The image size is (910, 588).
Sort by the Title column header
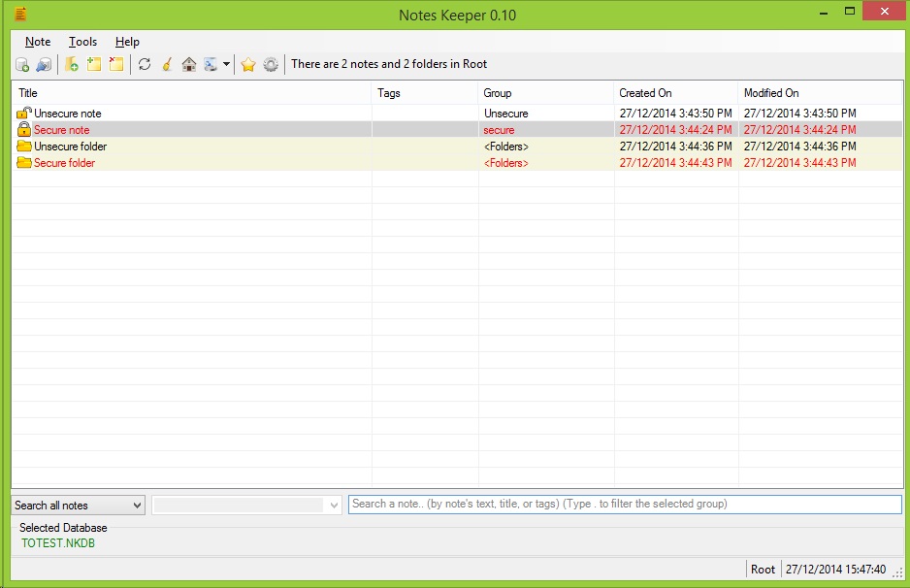(28, 93)
